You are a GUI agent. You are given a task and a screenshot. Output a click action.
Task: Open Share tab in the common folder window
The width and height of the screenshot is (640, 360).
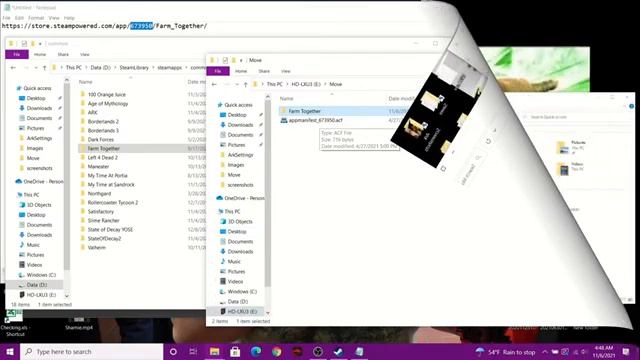[x=63, y=54]
